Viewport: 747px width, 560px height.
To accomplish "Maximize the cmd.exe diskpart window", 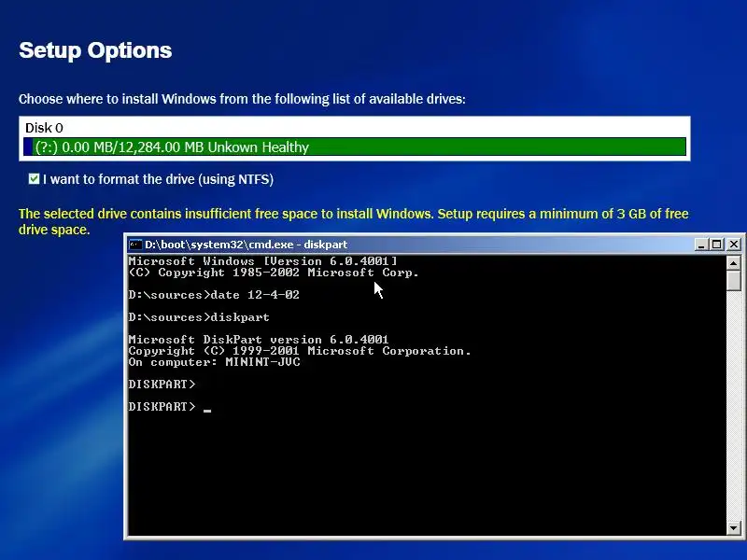I will 716,245.
